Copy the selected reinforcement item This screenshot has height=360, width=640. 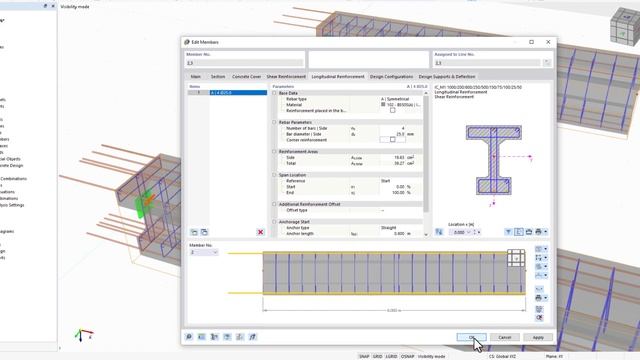[204, 232]
